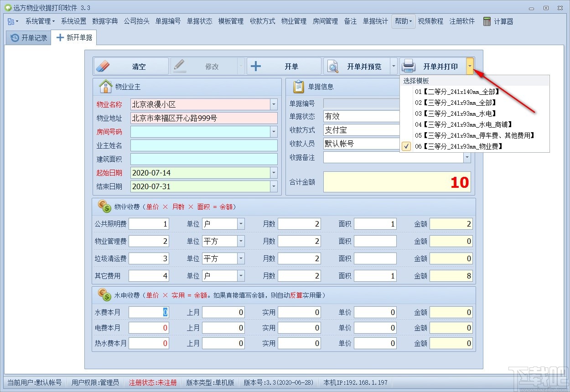Click the magnifier icon on 开单并预览

tap(332, 66)
